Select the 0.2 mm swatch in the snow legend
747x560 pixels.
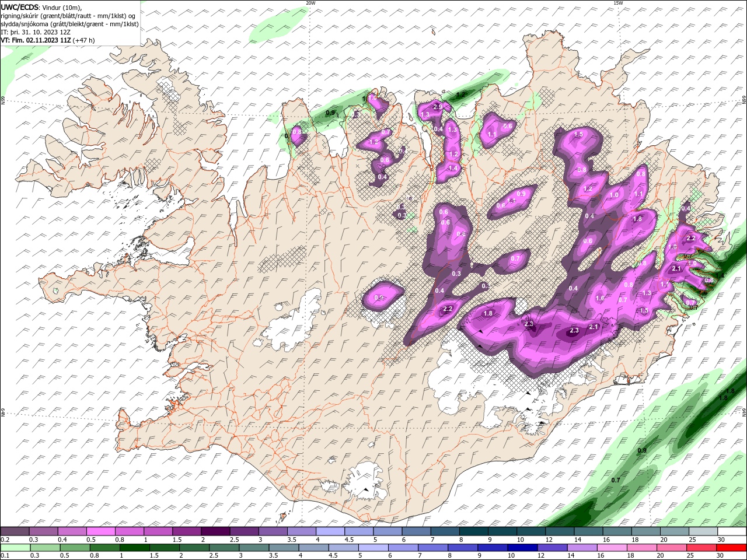click(x=15, y=531)
